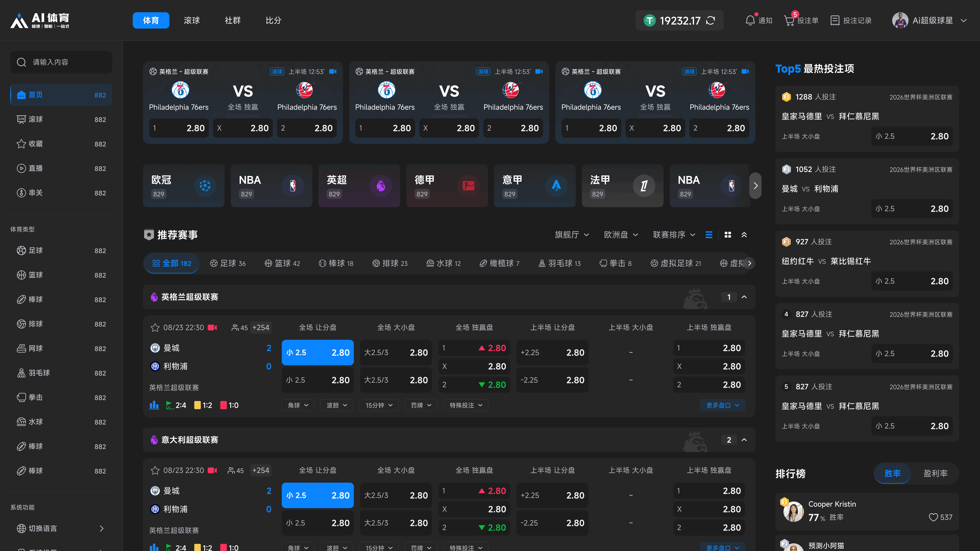This screenshot has width=980, height=551.
Task: Click the search magnifier icon
Action: coord(22,62)
